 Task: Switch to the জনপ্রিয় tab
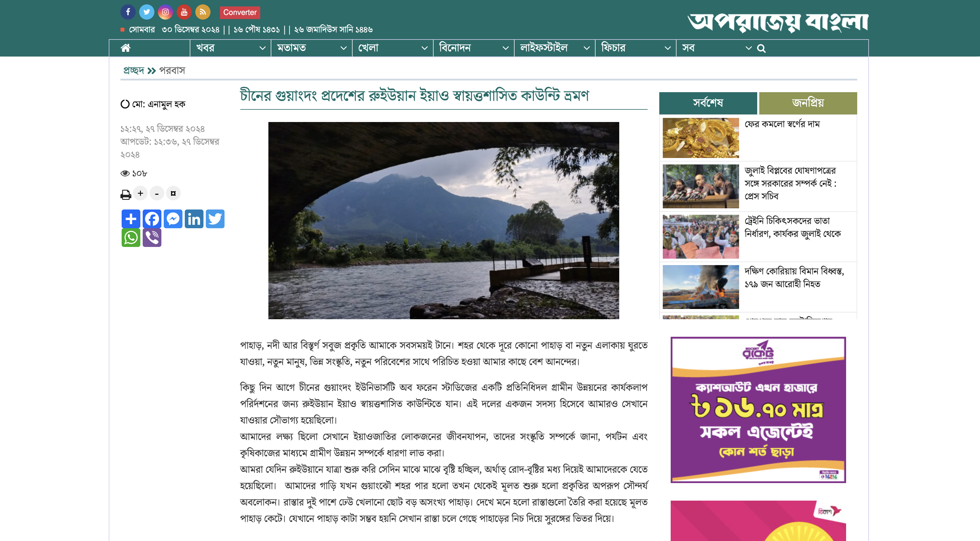808,103
